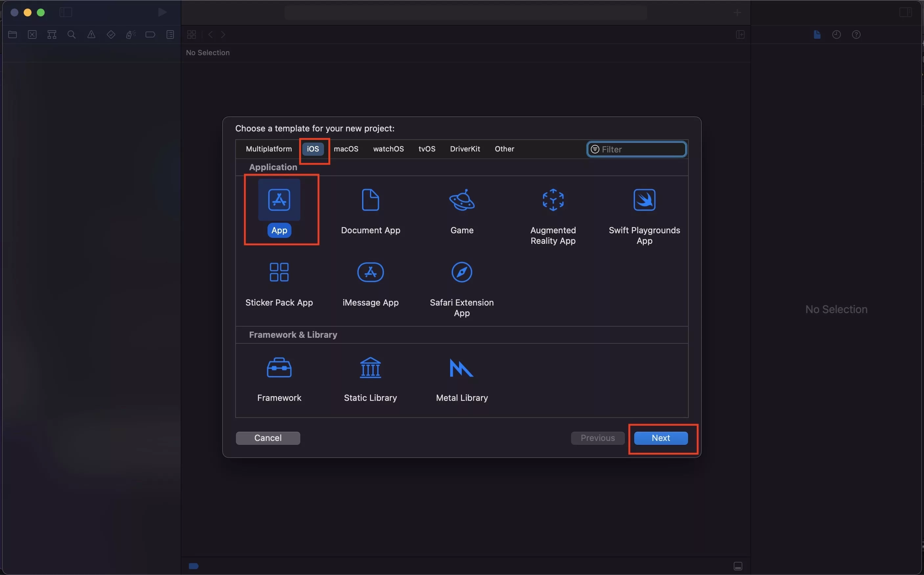Viewport: 924px width, 575px height.
Task: Toggle the right inspector sidebar
Action: (905, 12)
